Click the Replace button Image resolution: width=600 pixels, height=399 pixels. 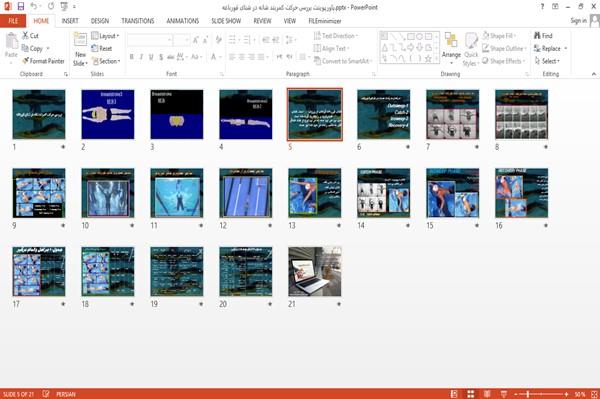coord(551,48)
